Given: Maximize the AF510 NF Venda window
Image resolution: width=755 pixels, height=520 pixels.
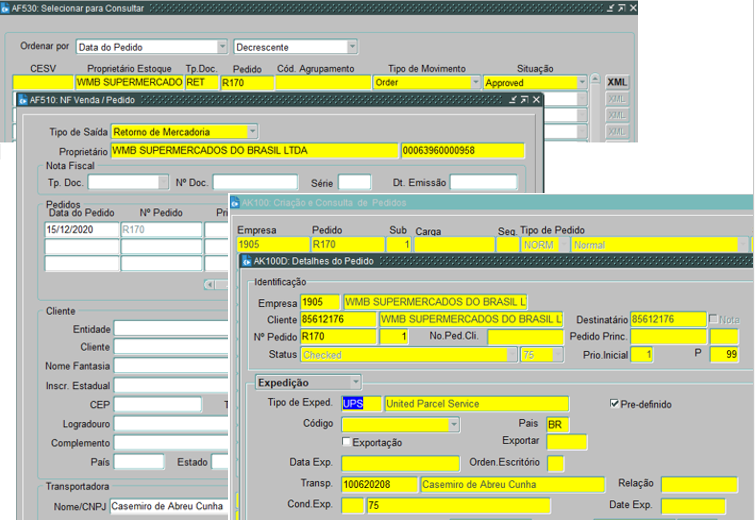Looking at the screenshot, I should pyautogui.click(x=524, y=99).
